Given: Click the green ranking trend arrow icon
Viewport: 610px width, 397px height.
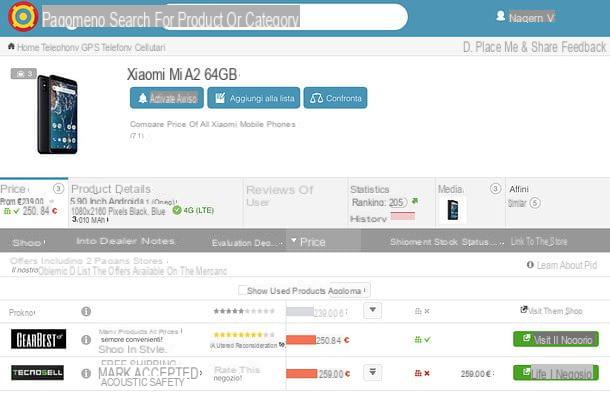Looking at the screenshot, I should 415,201.
